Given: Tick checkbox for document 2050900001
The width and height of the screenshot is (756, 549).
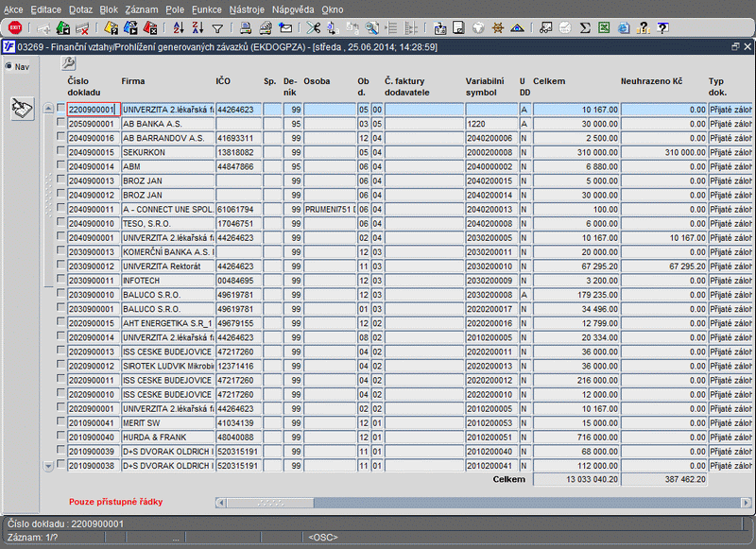Looking at the screenshot, I should point(60,123).
